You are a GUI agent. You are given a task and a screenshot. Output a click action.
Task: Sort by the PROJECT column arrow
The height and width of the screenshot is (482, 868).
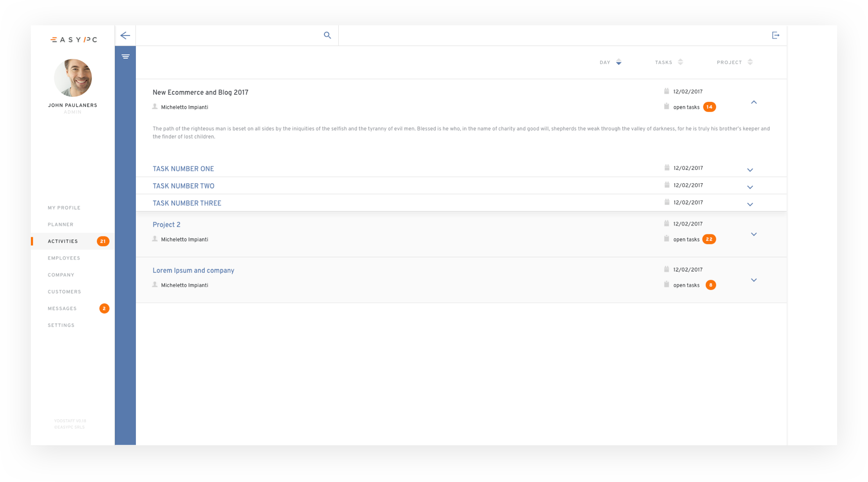pyautogui.click(x=750, y=62)
